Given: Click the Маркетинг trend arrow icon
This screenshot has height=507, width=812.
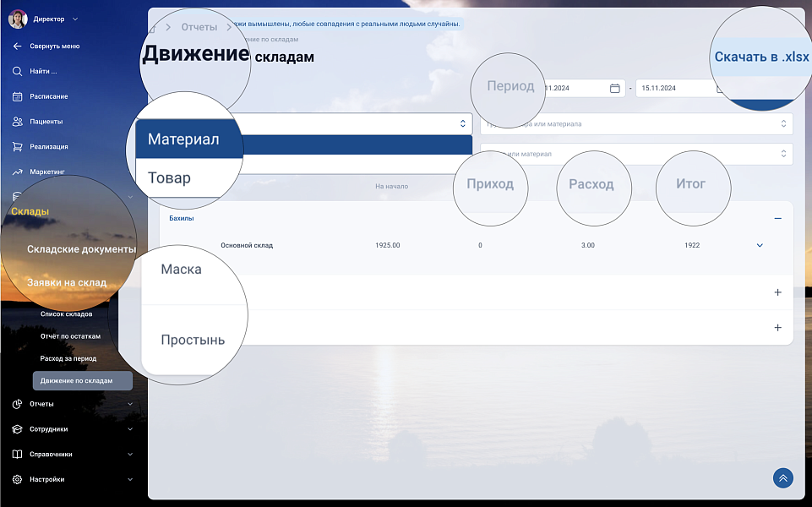Looking at the screenshot, I should click(x=17, y=172).
